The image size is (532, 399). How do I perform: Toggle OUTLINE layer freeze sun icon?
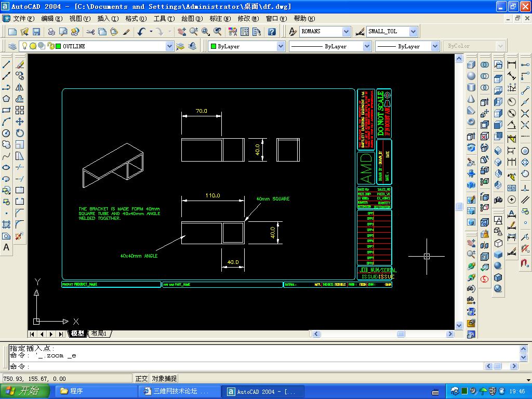tap(33, 46)
